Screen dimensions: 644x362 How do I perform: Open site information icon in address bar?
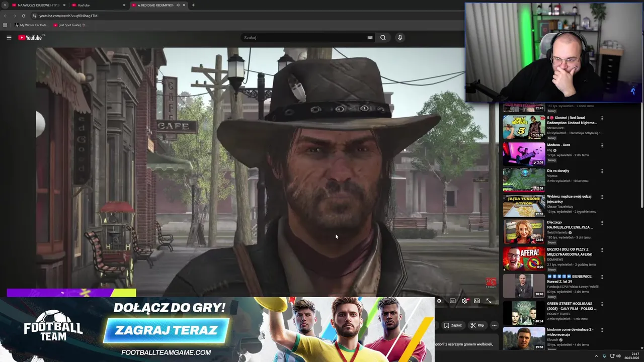tap(34, 16)
